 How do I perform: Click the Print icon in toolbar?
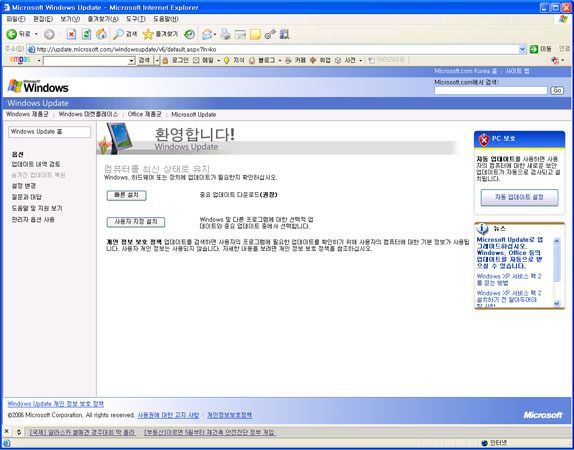[x=226, y=34]
